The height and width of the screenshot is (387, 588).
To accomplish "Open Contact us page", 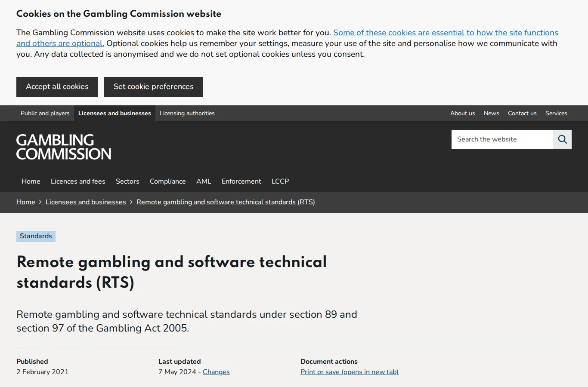I will (x=522, y=114).
